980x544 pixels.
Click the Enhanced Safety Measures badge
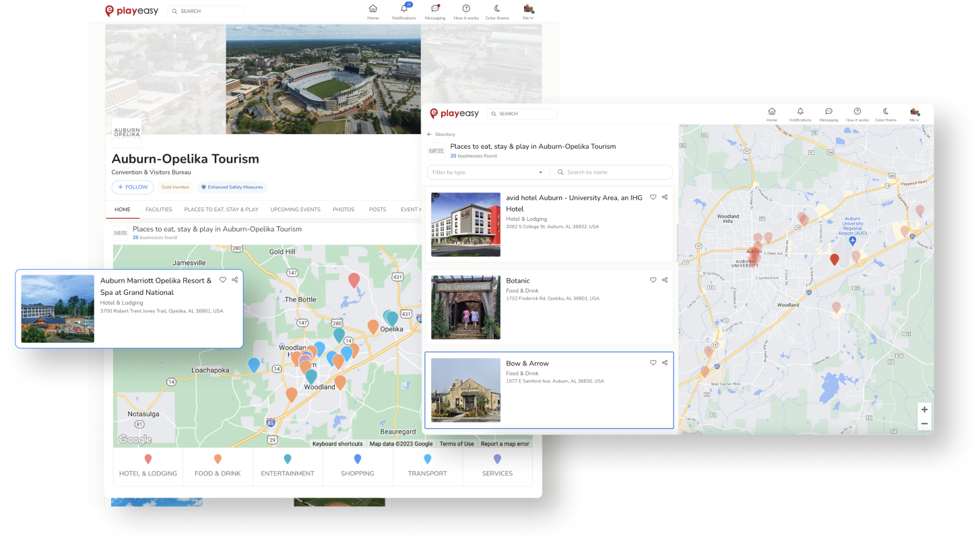click(232, 187)
